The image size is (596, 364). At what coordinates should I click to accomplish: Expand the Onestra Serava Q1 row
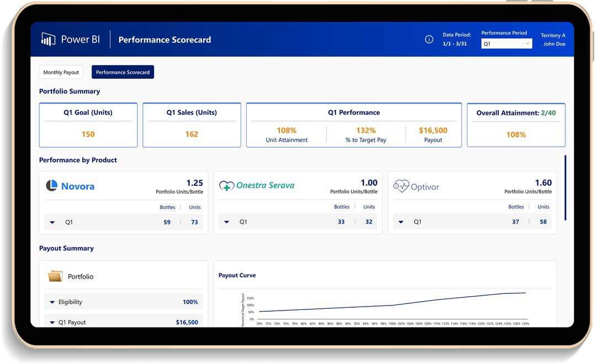[x=227, y=222]
